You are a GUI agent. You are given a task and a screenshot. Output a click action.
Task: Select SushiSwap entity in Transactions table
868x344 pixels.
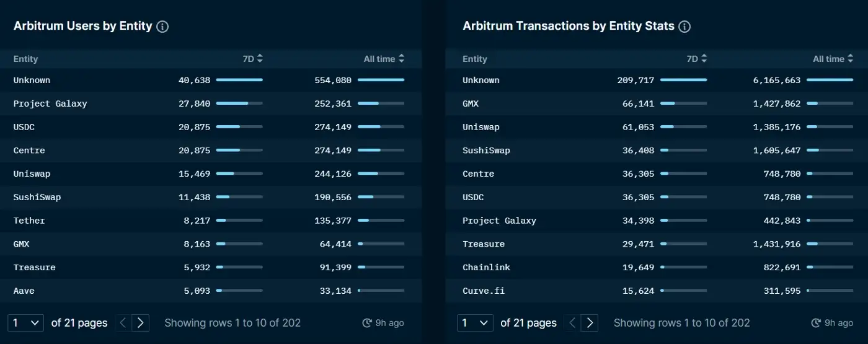click(486, 151)
